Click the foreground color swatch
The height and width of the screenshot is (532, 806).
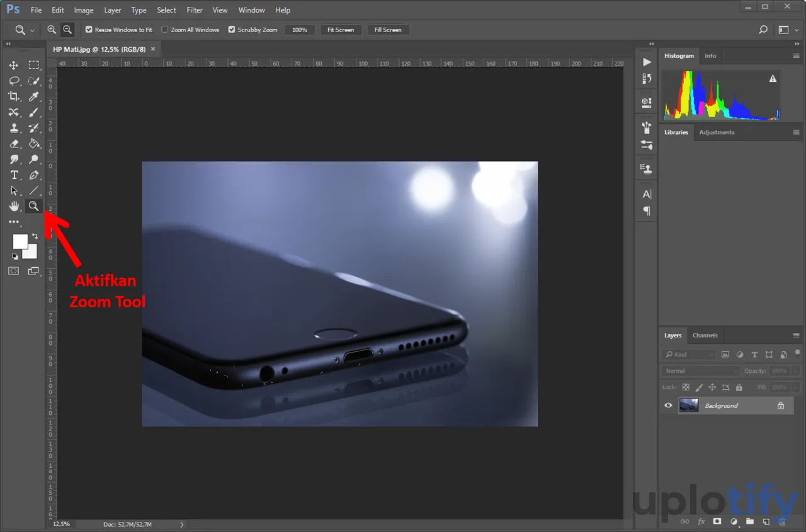(x=20, y=241)
